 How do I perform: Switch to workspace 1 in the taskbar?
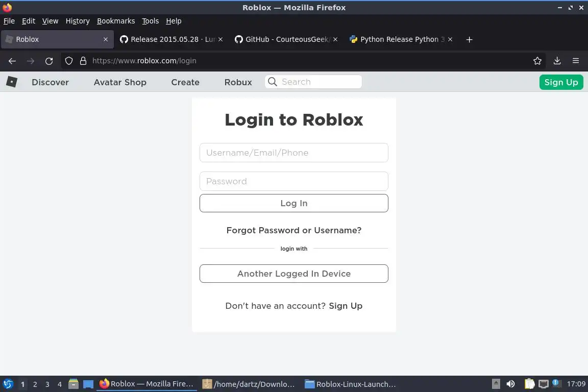[22, 384]
